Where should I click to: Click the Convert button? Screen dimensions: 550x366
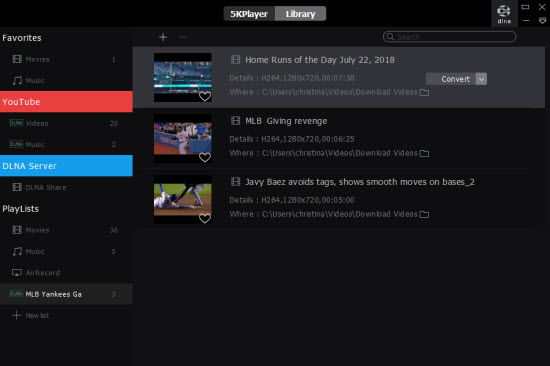tap(451, 79)
